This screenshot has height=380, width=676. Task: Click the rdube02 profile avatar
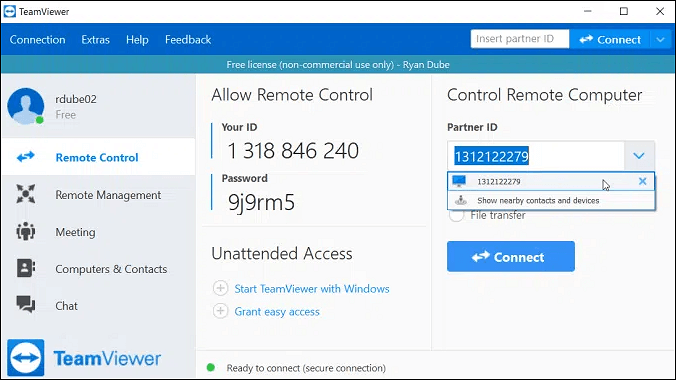pos(26,106)
